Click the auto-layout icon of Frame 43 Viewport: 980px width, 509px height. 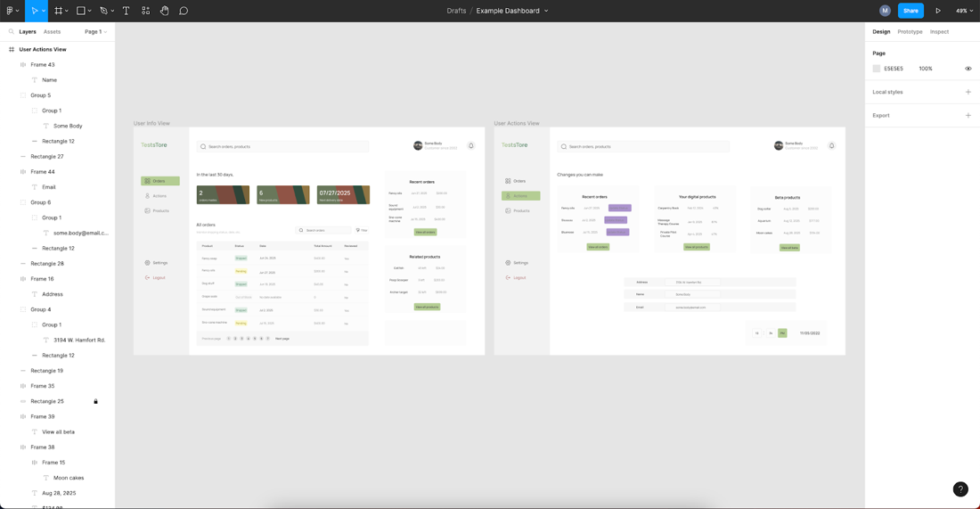click(23, 64)
